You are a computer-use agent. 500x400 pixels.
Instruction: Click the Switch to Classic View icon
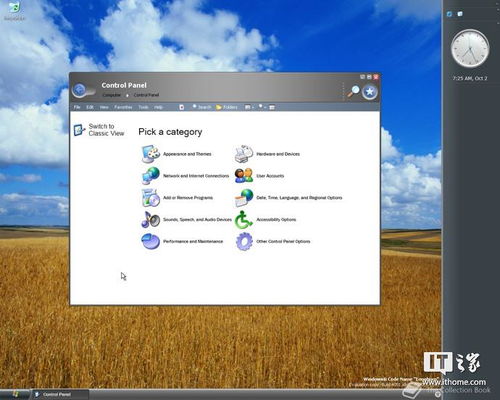coord(79,130)
